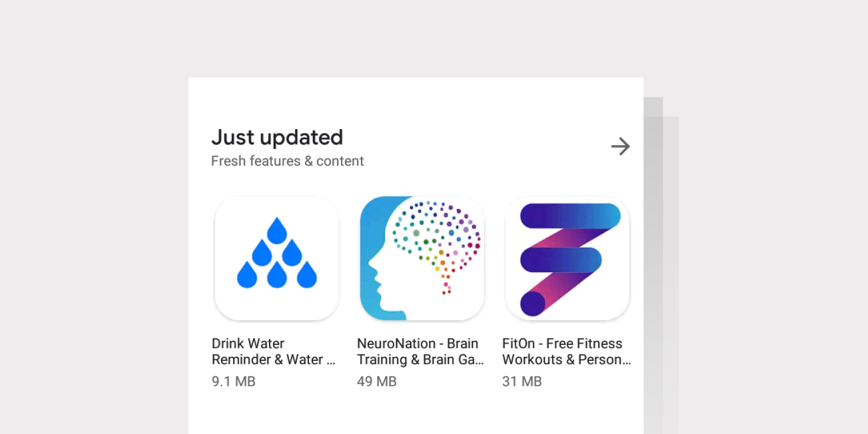Click the "31 MB" label under FitOn
This screenshot has height=434, width=868.
[522, 381]
